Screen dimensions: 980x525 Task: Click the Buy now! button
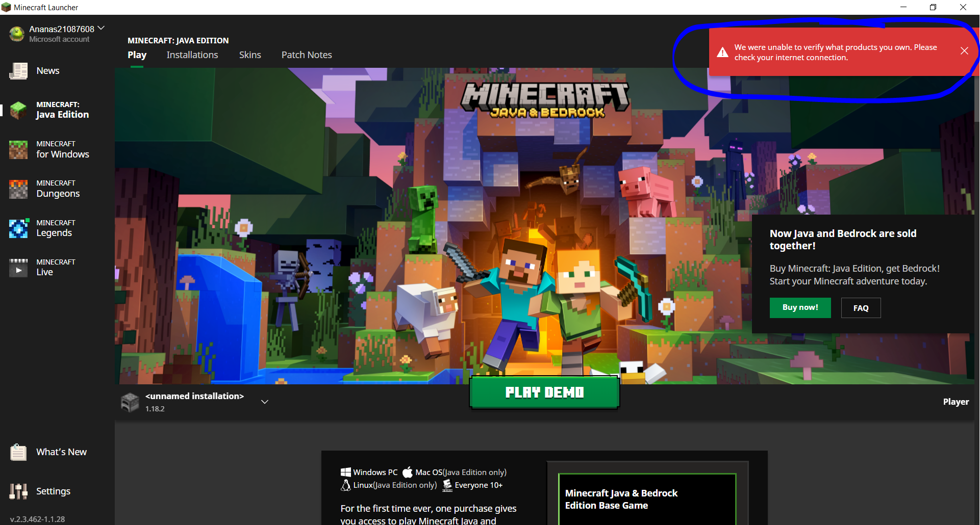coord(800,308)
